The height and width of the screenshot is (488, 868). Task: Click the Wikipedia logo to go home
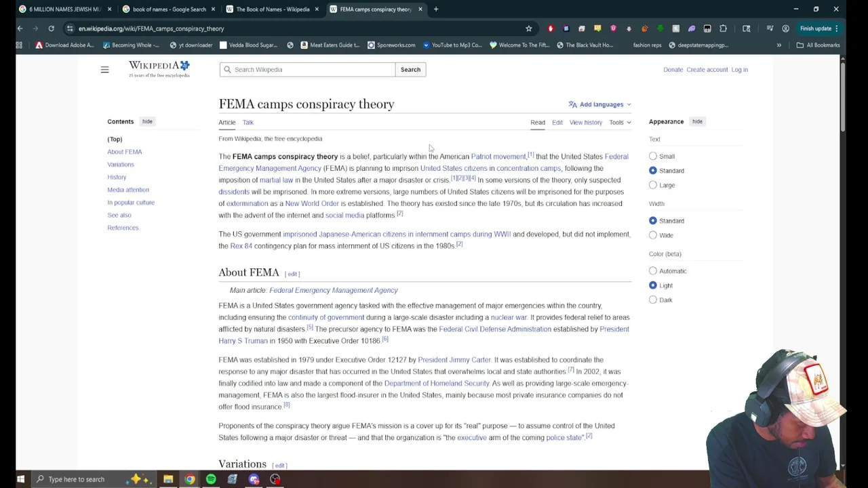click(x=159, y=69)
